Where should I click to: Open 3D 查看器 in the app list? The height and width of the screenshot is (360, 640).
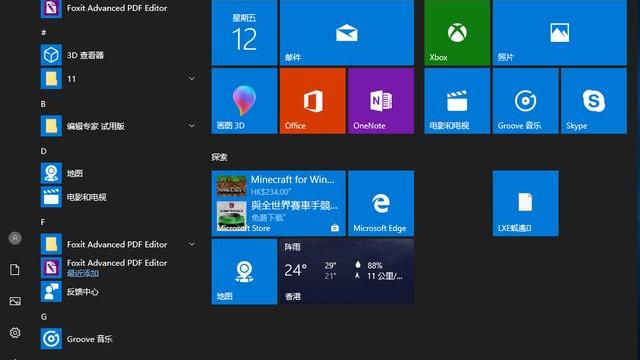pos(118,55)
